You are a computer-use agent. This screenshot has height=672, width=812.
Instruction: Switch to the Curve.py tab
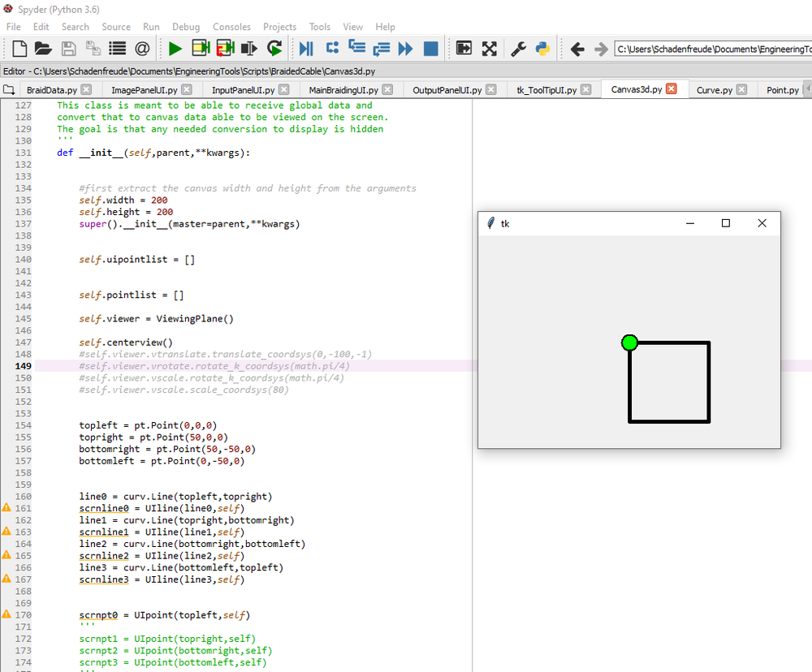[714, 90]
